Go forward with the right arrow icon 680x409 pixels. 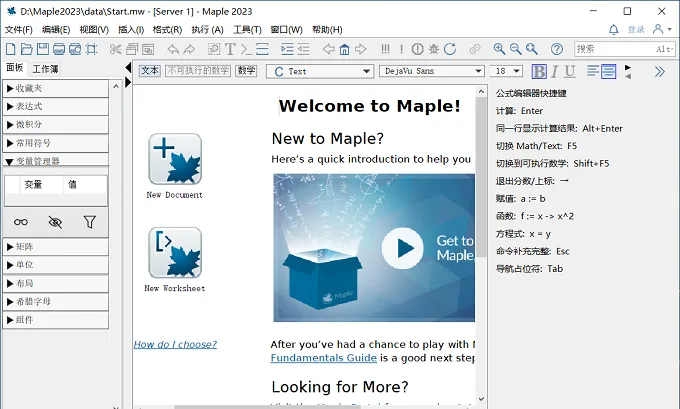tap(360, 49)
